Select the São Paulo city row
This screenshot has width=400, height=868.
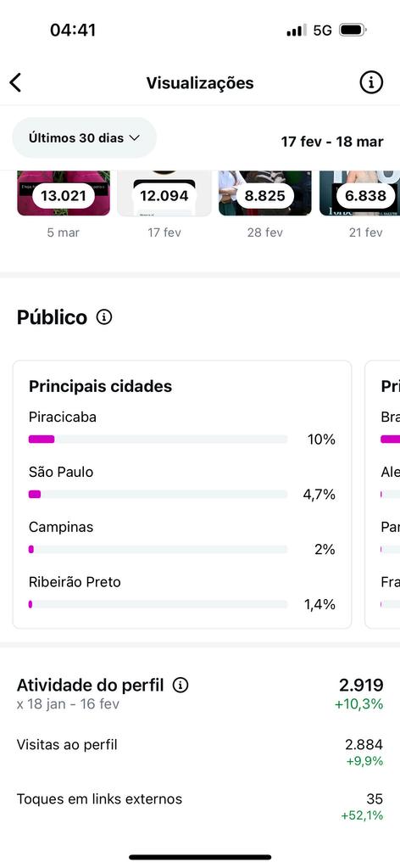pos(182,484)
